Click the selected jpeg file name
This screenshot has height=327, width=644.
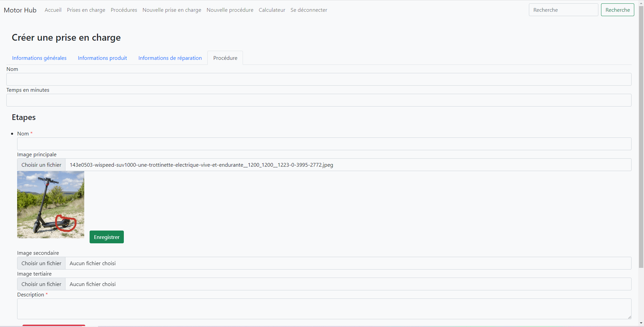201,165
